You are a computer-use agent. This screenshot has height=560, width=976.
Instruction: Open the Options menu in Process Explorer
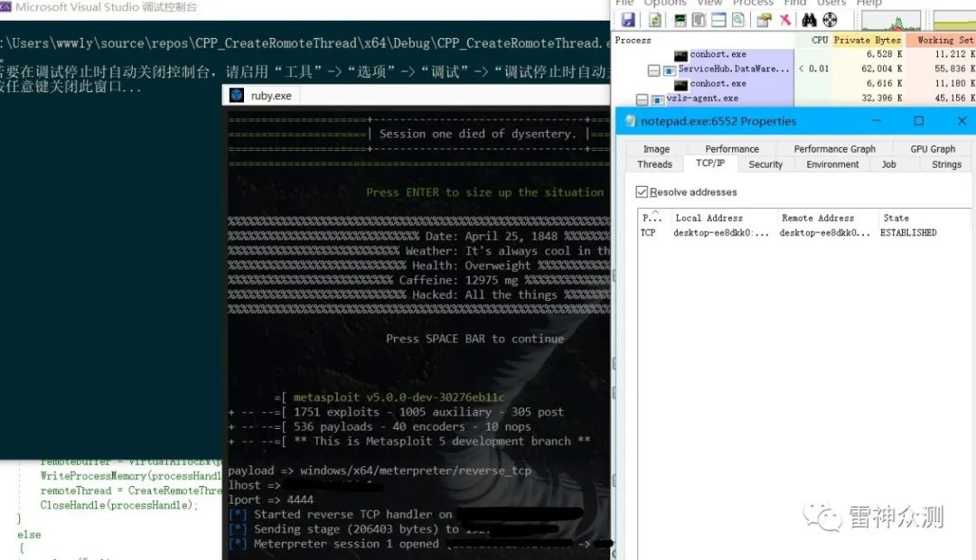[x=665, y=3]
